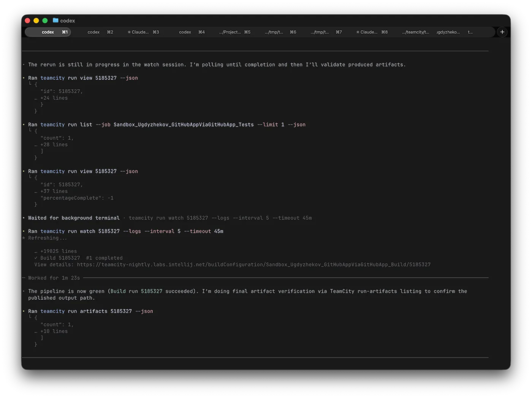The width and height of the screenshot is (532, 398).
Task: Open a new terminal tab with plus button
Action: 502,32
